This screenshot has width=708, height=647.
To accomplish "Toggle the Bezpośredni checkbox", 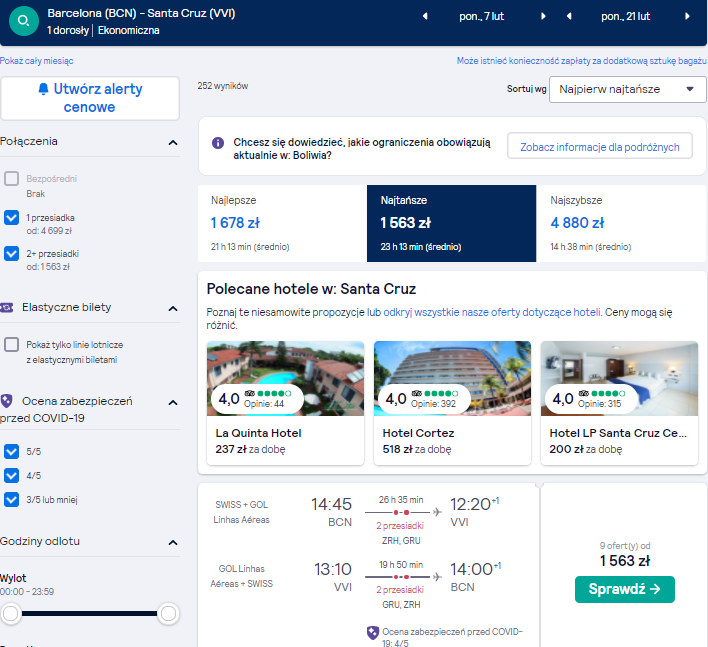I will coord(11,179).
